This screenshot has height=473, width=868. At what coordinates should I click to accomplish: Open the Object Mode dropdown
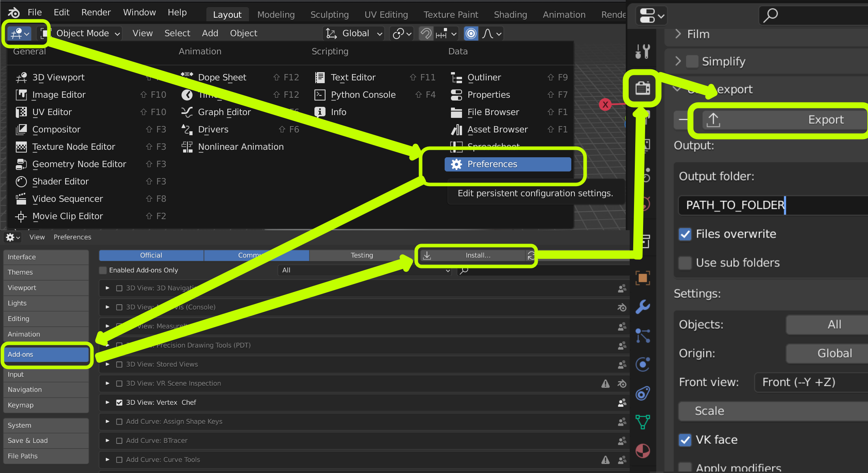(x=82, y=34)
